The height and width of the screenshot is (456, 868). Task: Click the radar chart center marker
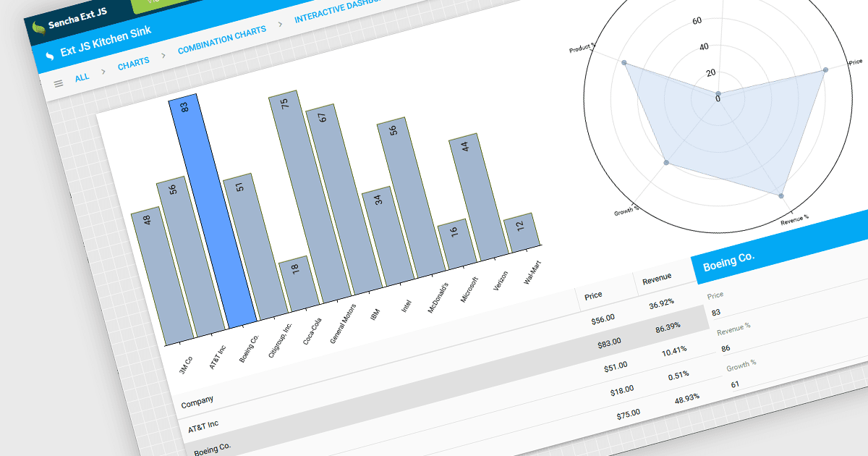coord(718,94)
